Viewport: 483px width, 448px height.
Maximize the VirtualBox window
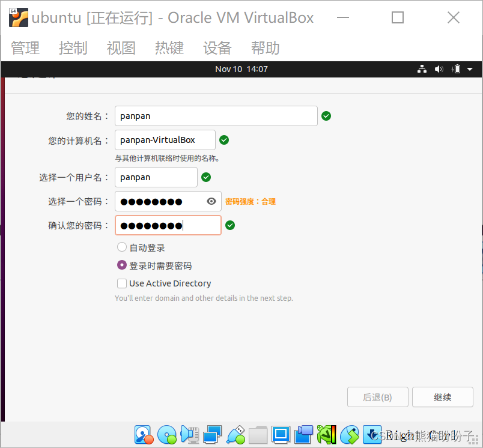click(x=398, y=17)
